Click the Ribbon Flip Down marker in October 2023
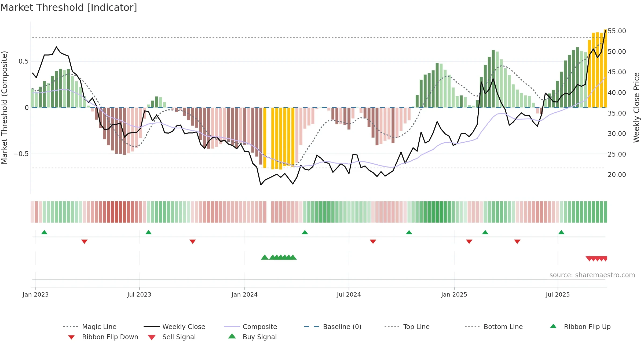Image resolution: width=644 pixels, height=362 pixels. (x=193, y=242)
